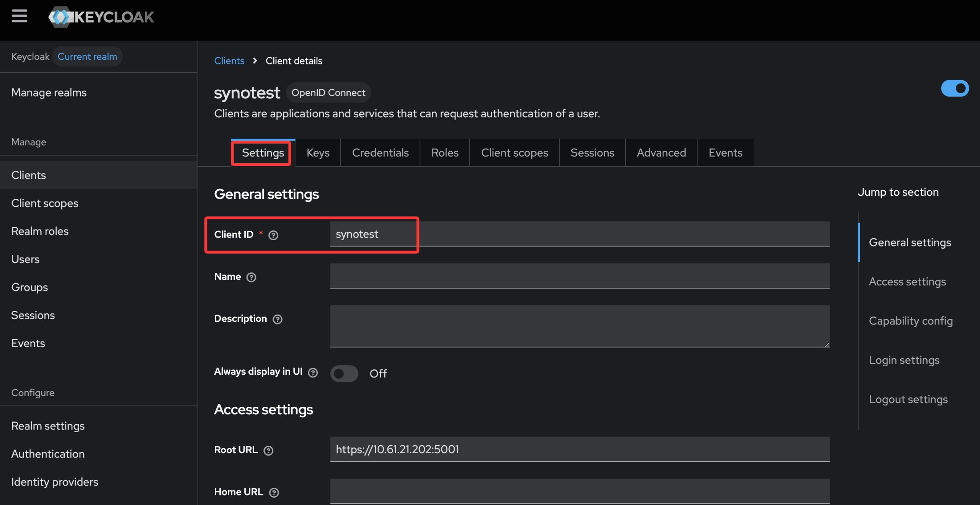
Task: Open the Client scopes tab
Action: pos(514,153)
